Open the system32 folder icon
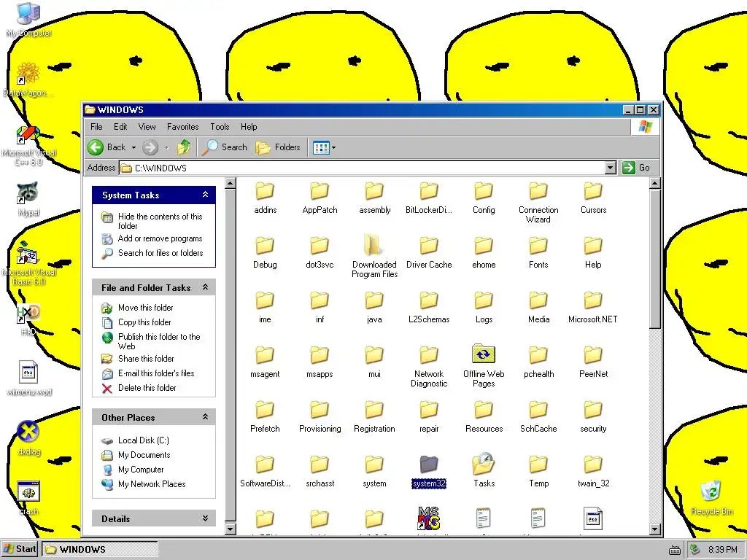 pos(429,464)
